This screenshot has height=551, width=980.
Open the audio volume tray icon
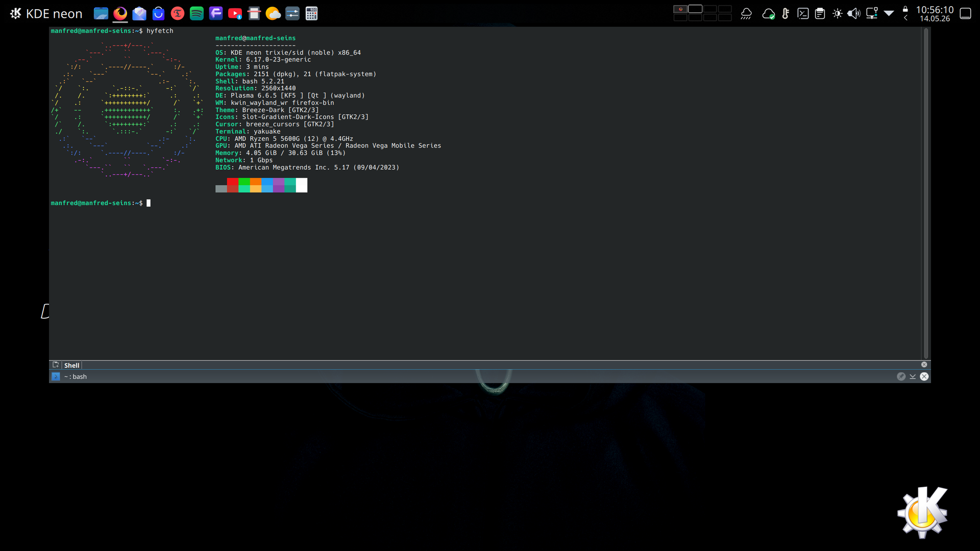(854, 14)
